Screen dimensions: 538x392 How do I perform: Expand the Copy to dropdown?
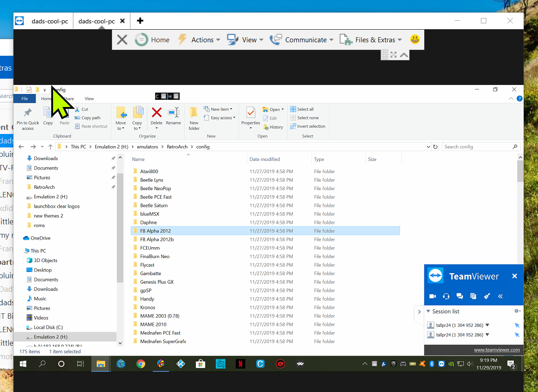[x=137, y=119]
